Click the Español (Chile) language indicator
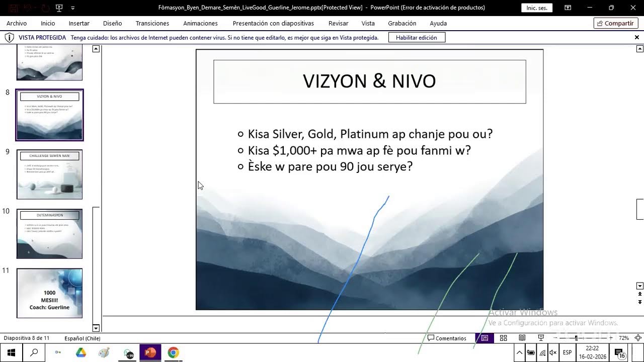The height and width of the screenshot is (362, 644). coord(83,338)
